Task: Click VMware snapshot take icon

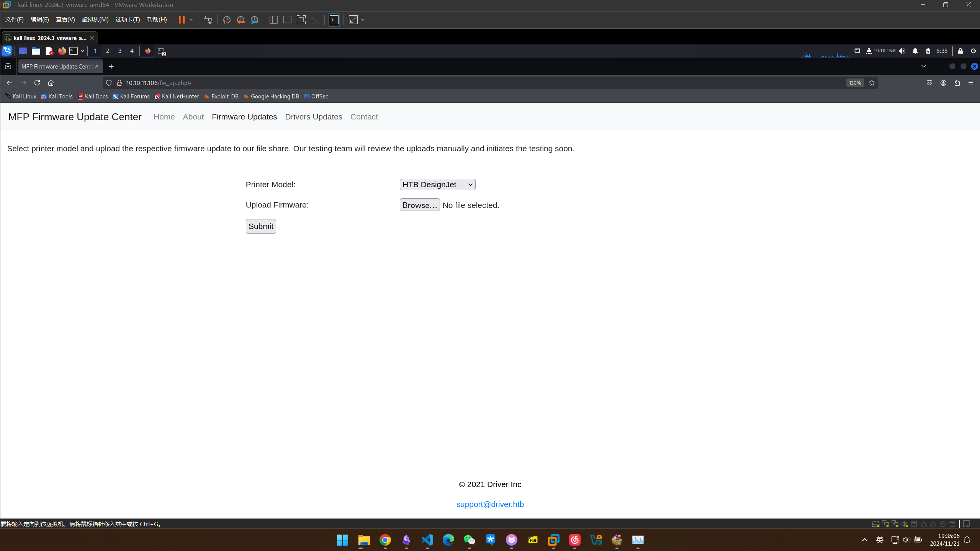Action: tap(226, 20)
